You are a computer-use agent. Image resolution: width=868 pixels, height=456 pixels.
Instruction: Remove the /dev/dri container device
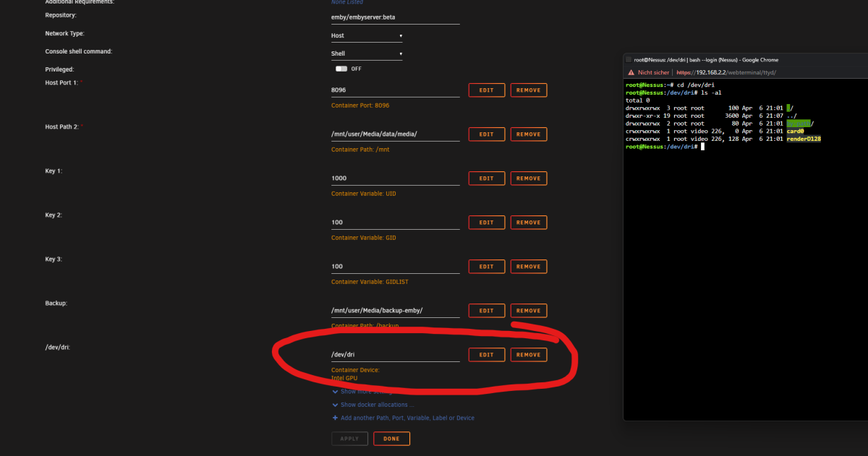pyautogui.click(x=529, y=354)
